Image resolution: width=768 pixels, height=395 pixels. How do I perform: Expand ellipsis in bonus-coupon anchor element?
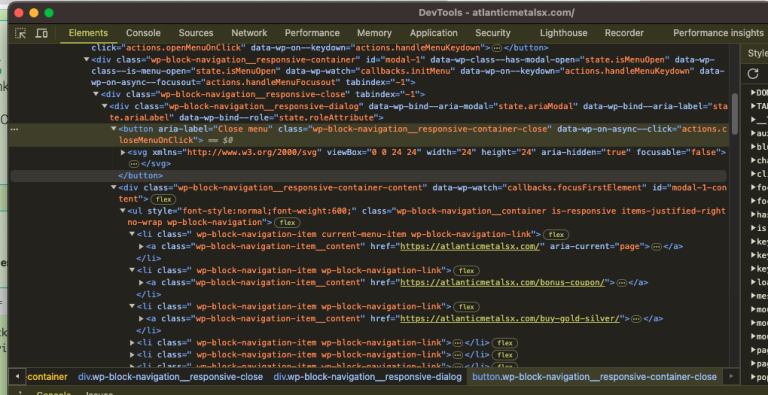click(622, 283)
